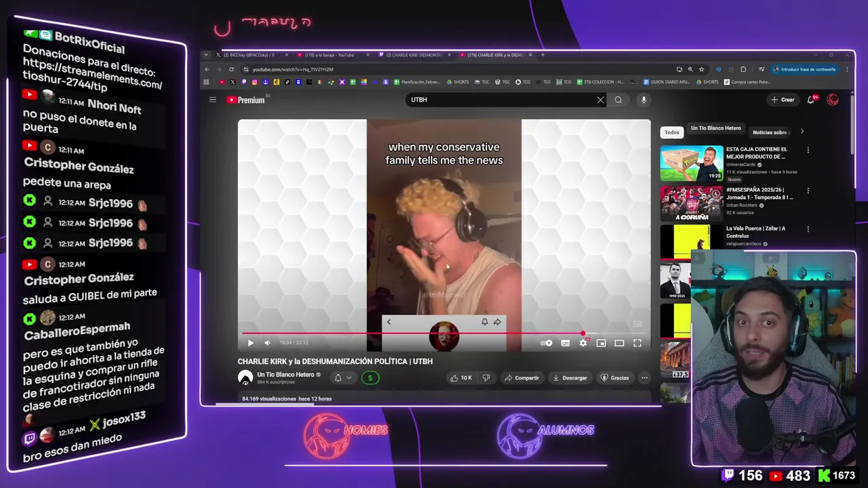The image size is (868, 488).
Task: Open the more actions menu under the video
Action: pos(644,378)
